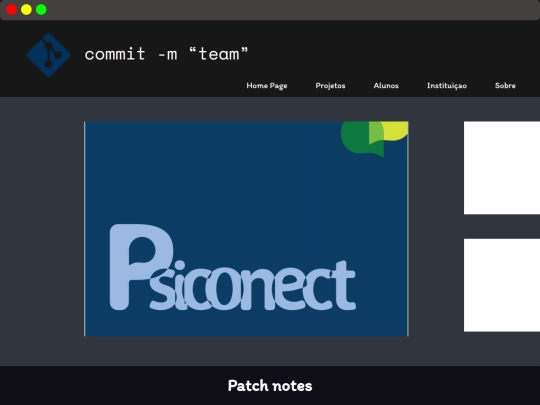Image resolution: width=540 pixels, height=405 pixels.
Task: Click the Patch notes heading
Action: (x=270, y=386)
